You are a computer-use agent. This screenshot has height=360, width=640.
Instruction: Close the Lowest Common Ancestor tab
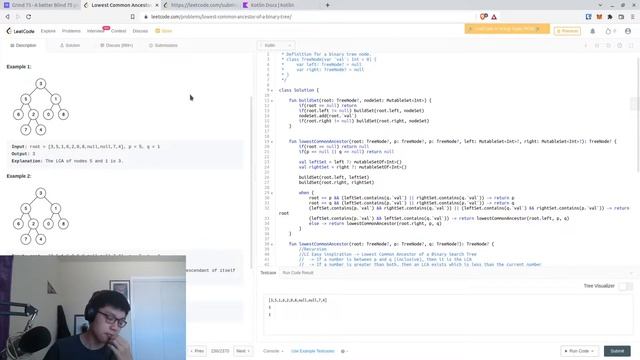157,5
